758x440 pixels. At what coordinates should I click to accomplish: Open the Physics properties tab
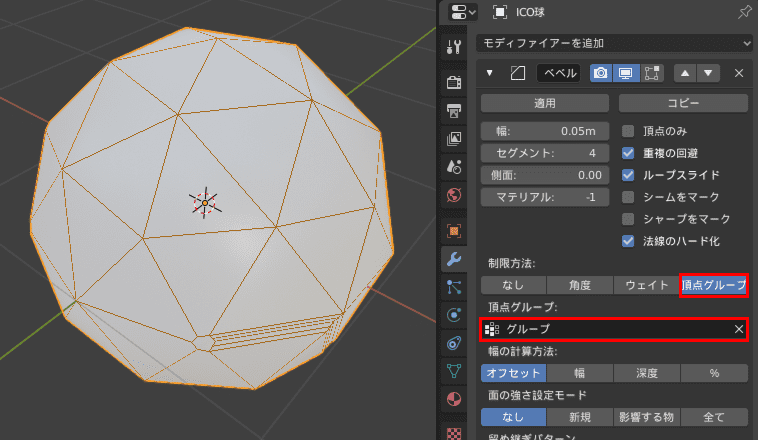pyautogui.click(x=454, y=315)
